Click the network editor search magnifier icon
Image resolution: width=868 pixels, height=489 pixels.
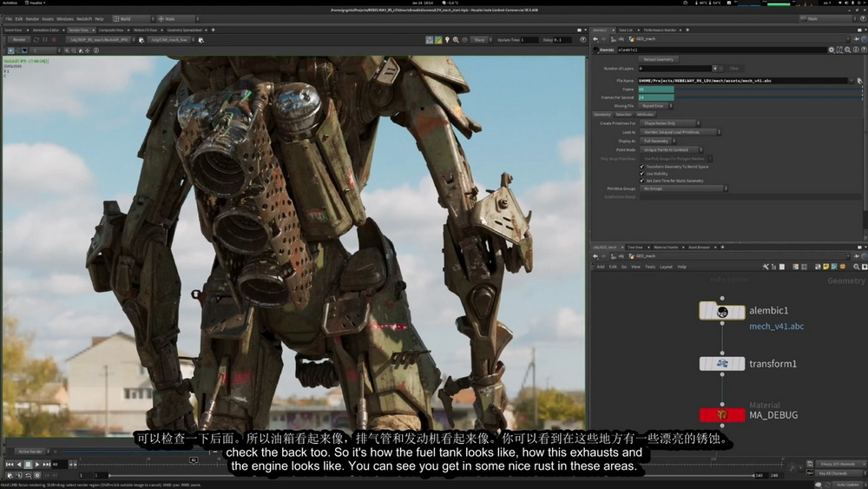857,267
